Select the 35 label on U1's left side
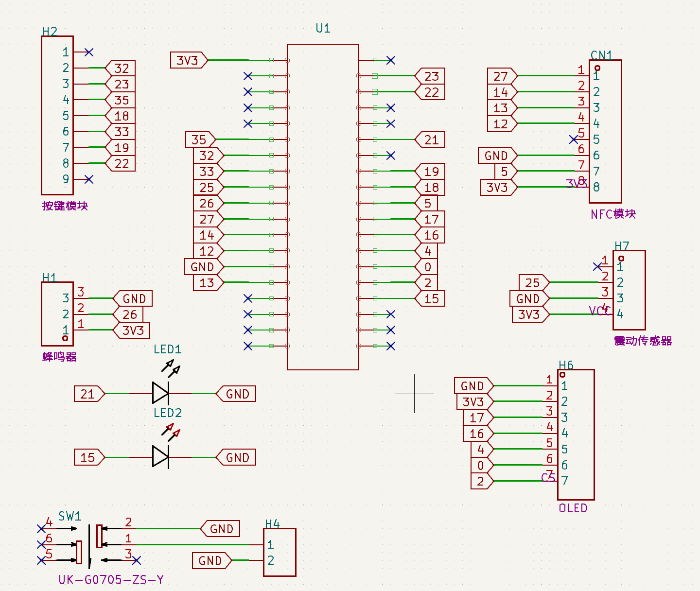700x591 pixels. pyautogui.click(x=200, y=139)
